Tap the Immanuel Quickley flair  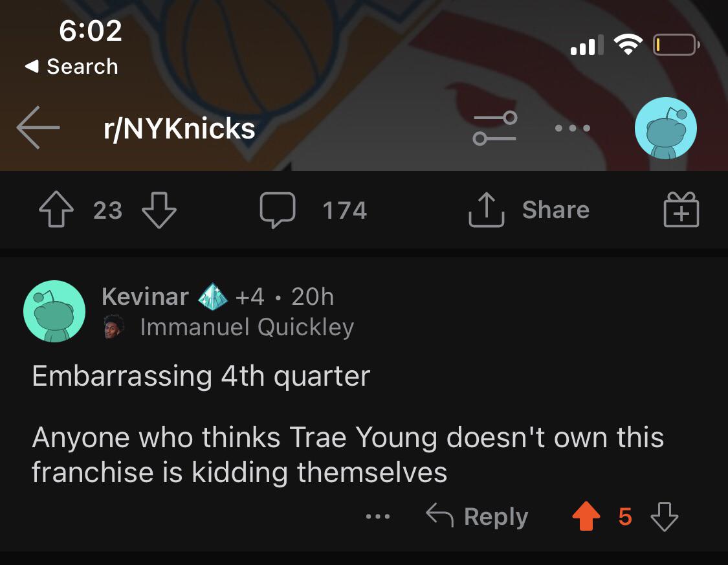246,327
